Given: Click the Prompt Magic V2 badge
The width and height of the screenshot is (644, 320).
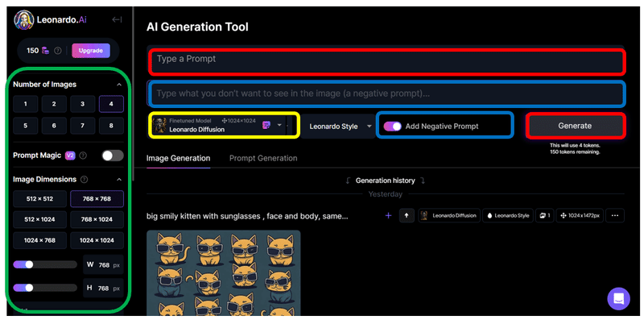Looking at the screenshot, I should [x=70, y=156].
